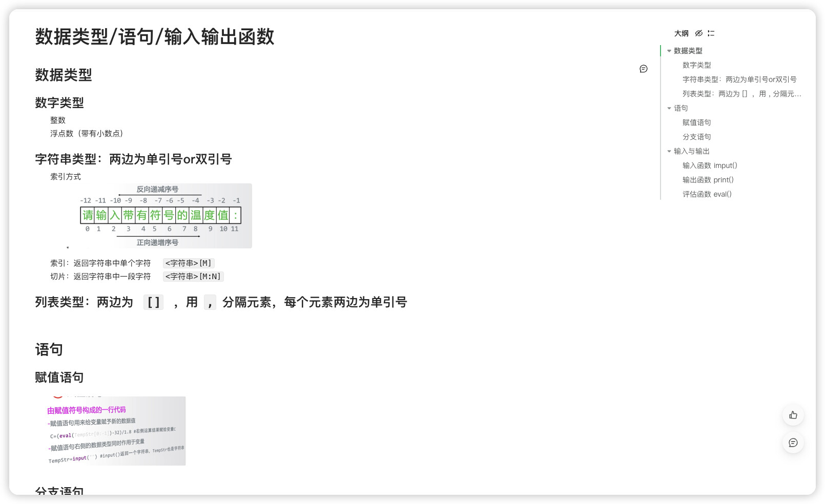
Task: Select 赋值语句 in the outline
Action: [696, 122]
